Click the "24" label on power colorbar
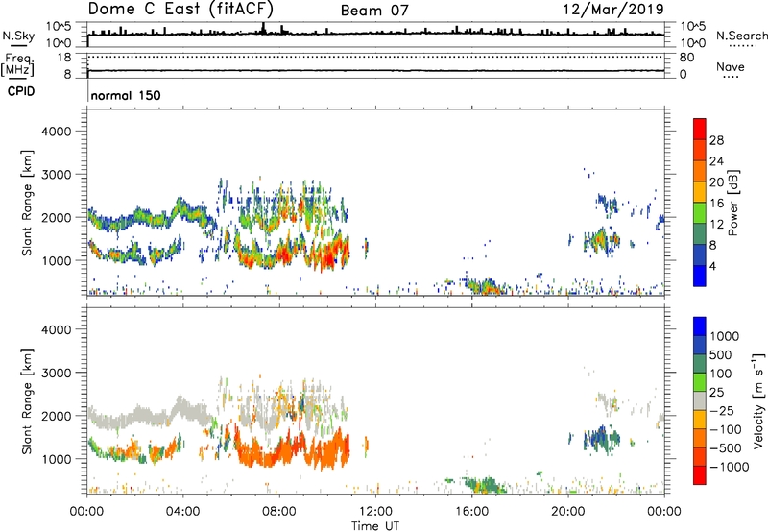 pyautogui.click(x=716, y=161)
